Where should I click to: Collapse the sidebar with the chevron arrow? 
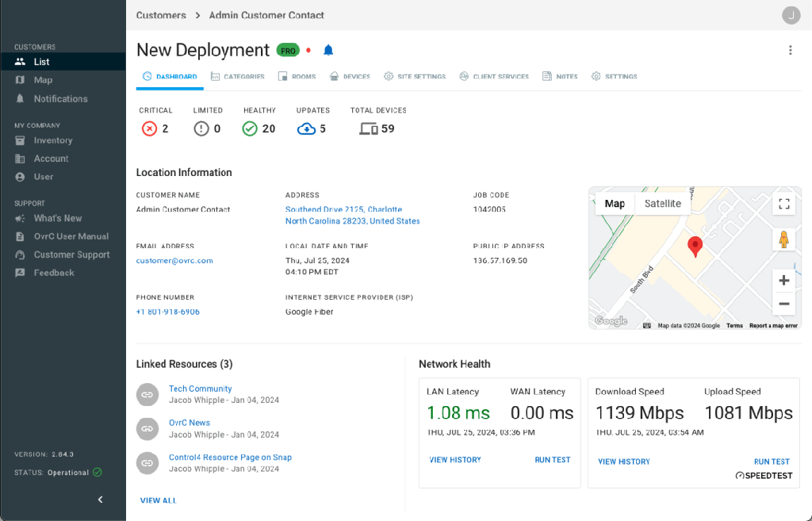pos(101,500)
